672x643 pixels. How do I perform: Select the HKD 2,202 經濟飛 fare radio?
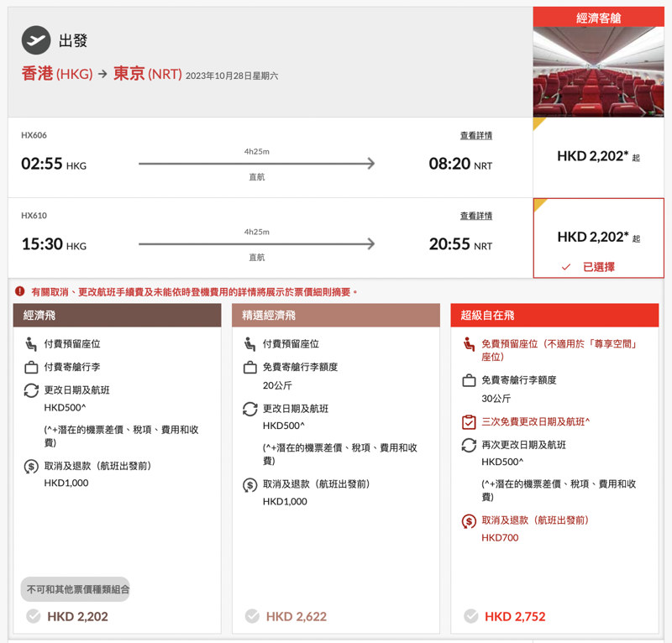[34, 616]
